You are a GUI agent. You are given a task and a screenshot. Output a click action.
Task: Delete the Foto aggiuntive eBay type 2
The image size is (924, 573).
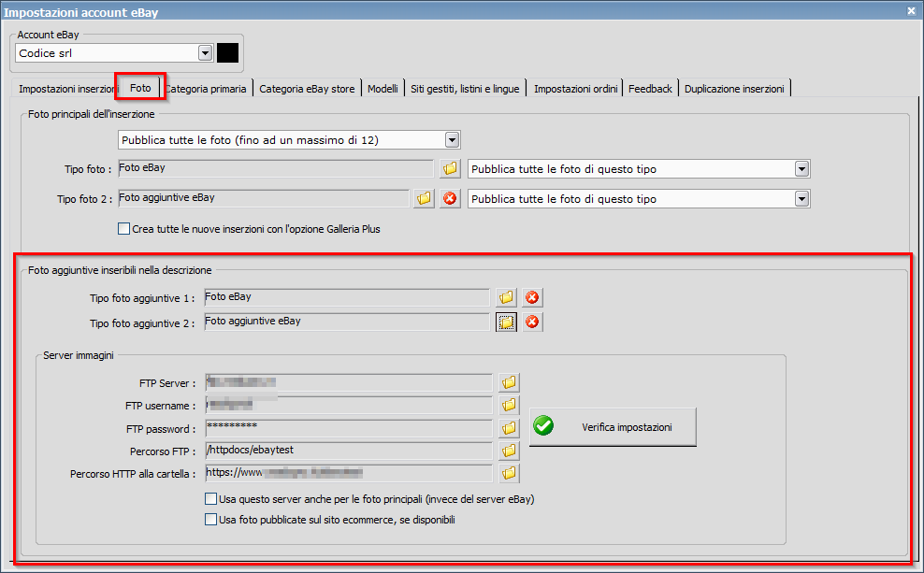click(x=533, y=321)
